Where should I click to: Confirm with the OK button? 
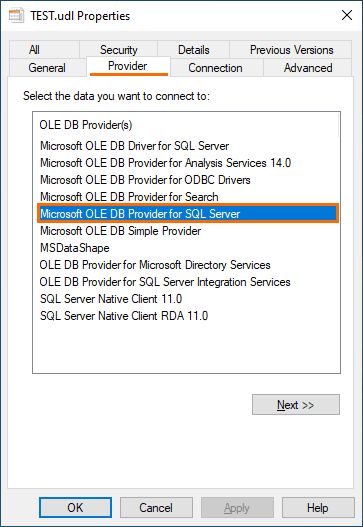tap(75, 508)
